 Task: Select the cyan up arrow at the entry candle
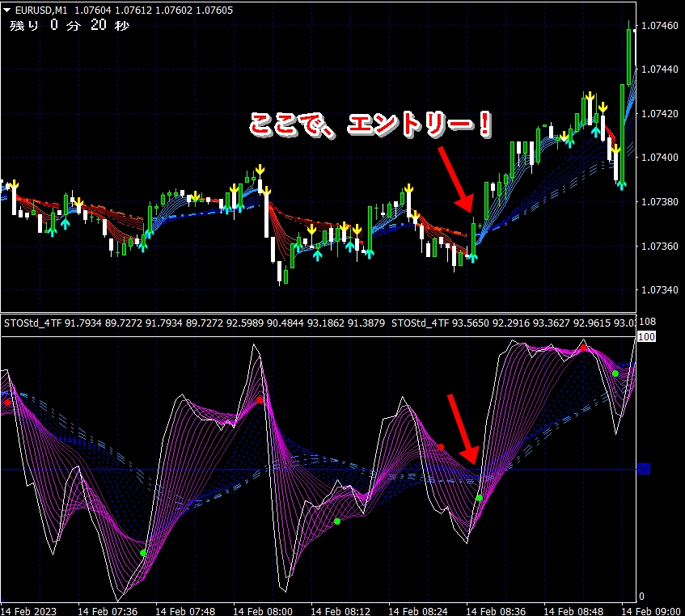pos(472,257)
